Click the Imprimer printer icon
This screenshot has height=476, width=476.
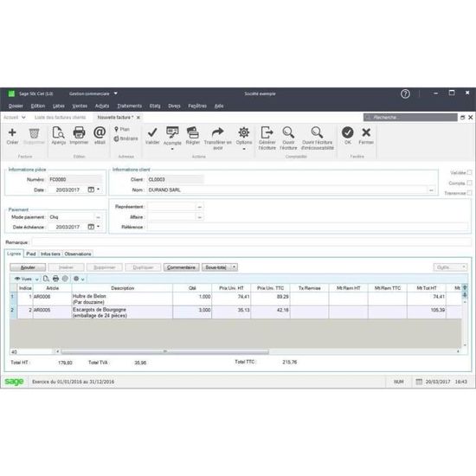tap(79, 132)
